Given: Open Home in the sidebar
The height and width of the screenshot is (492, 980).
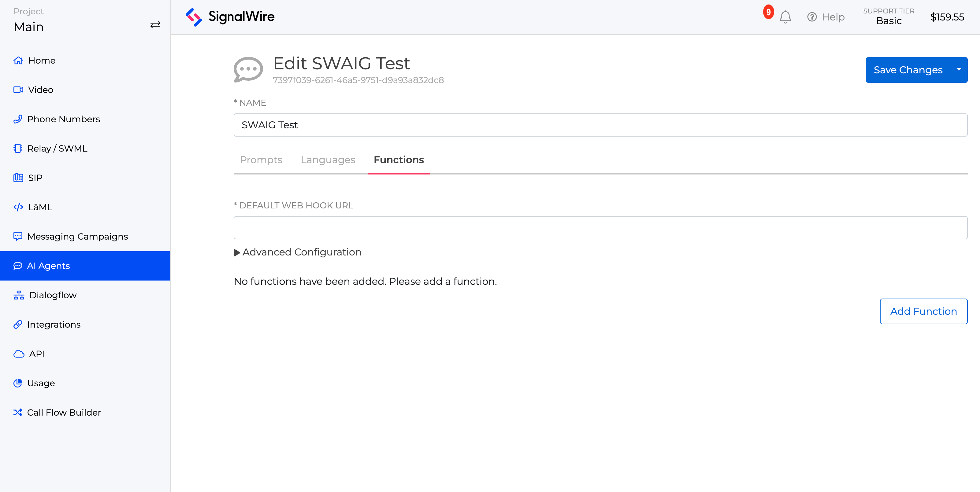Looking at the screenshot, I should pyautogui.click(x=85, y=61).
